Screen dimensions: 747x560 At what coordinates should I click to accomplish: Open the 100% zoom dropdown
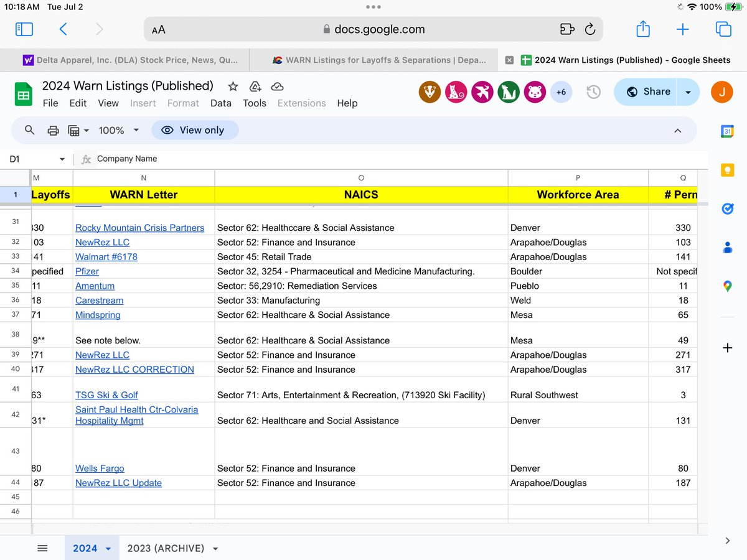[119, 131]
